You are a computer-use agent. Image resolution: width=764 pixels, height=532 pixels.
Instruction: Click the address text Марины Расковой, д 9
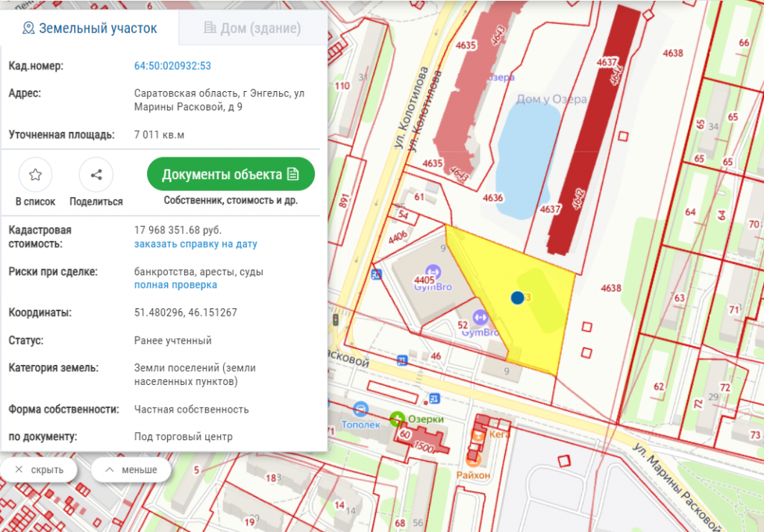pos(188,107)
